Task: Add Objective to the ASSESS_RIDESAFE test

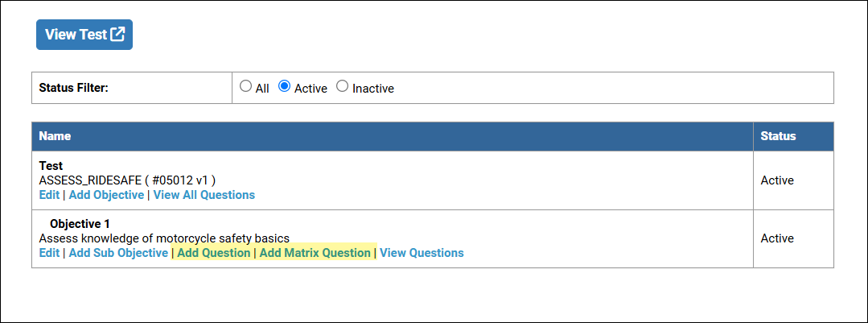Action: point(106,195)
